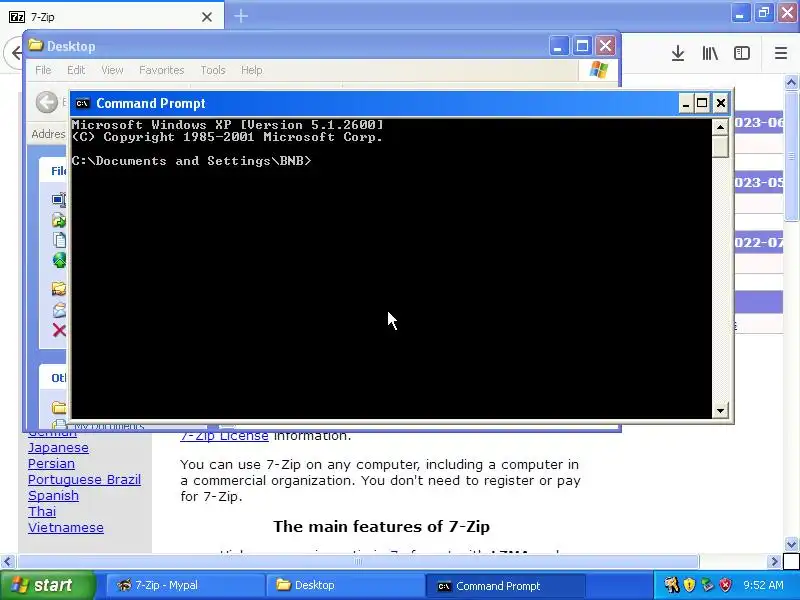Click Desktop window folder title icon
The height and width of the screenshot is (600, 800).
pos(36,45)
